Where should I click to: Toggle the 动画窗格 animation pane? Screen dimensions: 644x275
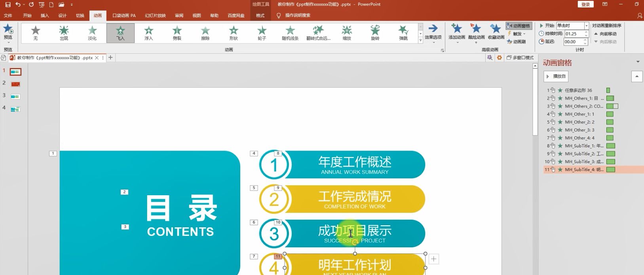519,26
